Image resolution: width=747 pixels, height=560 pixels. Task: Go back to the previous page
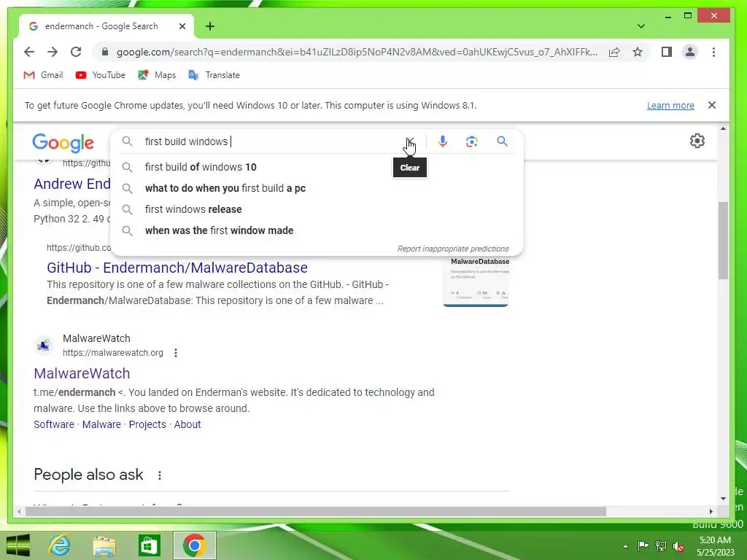coord(29,52)
